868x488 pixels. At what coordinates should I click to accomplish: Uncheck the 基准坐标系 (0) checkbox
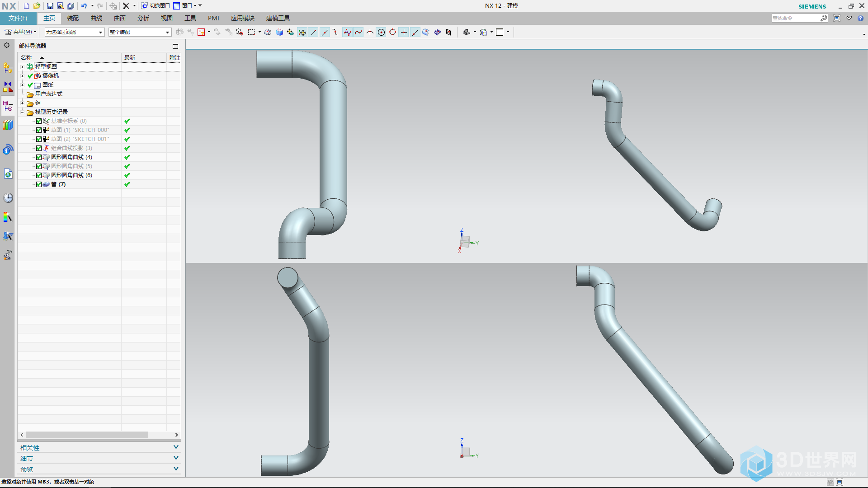[x=39, y=121]
